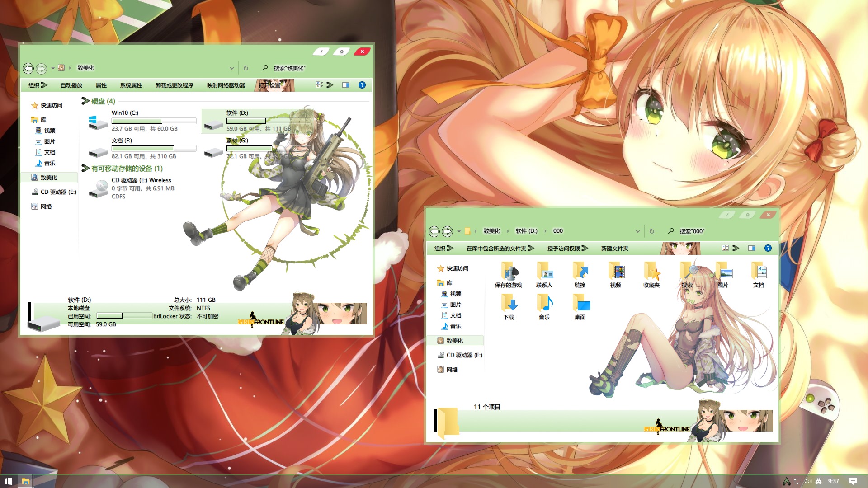Click 卸载或更改程序 toolbar command
The height and width of the screenshot is (488, 868).
click(x=175, y=85)
